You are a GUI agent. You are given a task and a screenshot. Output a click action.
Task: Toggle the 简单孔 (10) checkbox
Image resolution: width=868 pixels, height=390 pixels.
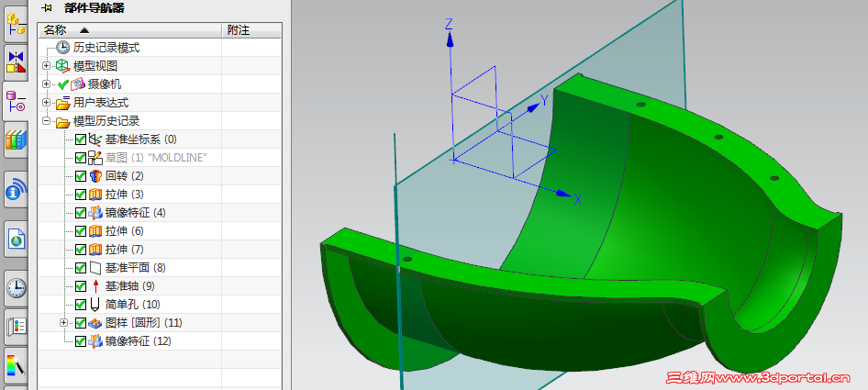[80, 304]
